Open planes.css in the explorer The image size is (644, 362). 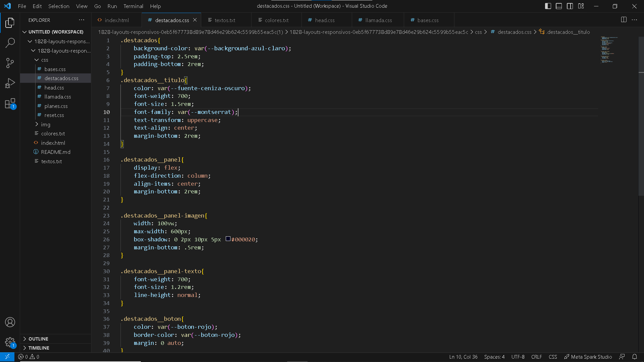56,106
